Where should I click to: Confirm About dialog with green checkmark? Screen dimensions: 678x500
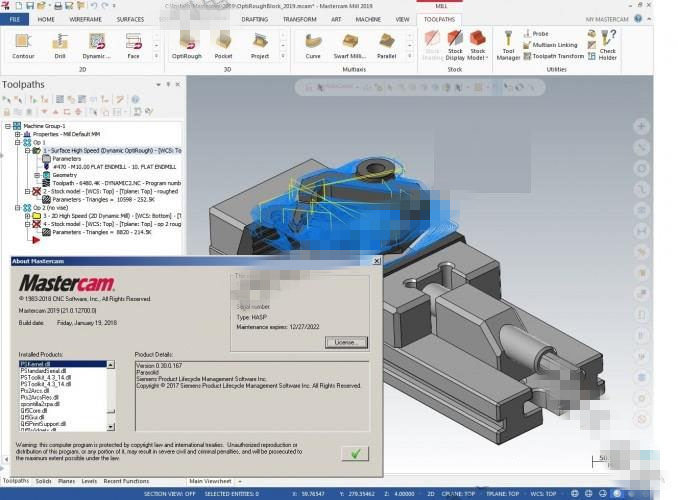[353, 454]
